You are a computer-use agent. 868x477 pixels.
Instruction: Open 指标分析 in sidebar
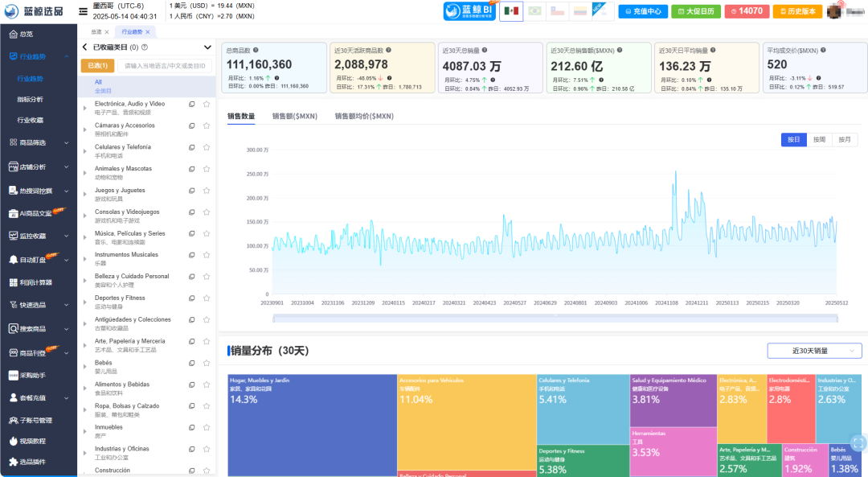point(30,99)
